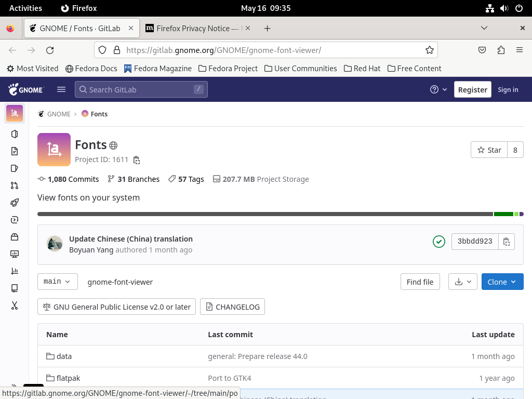Open Issues sidebar icon
532x399 pixels.
coord(14,168)
